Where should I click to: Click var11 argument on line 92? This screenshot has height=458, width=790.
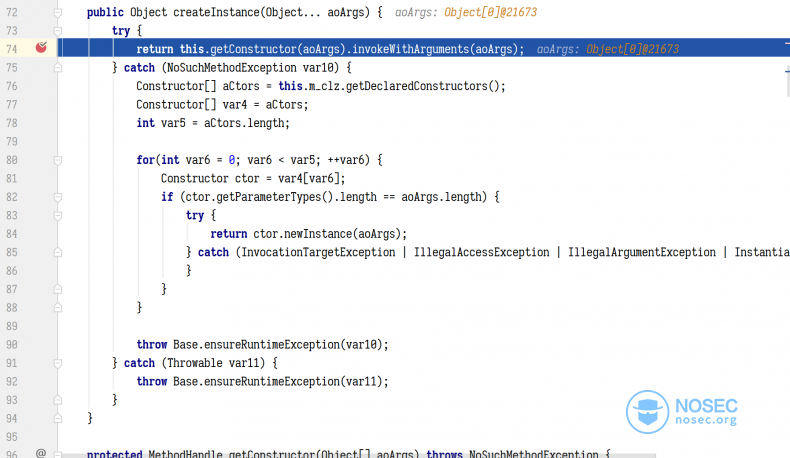pyautogui.click(x=361, y=382)
